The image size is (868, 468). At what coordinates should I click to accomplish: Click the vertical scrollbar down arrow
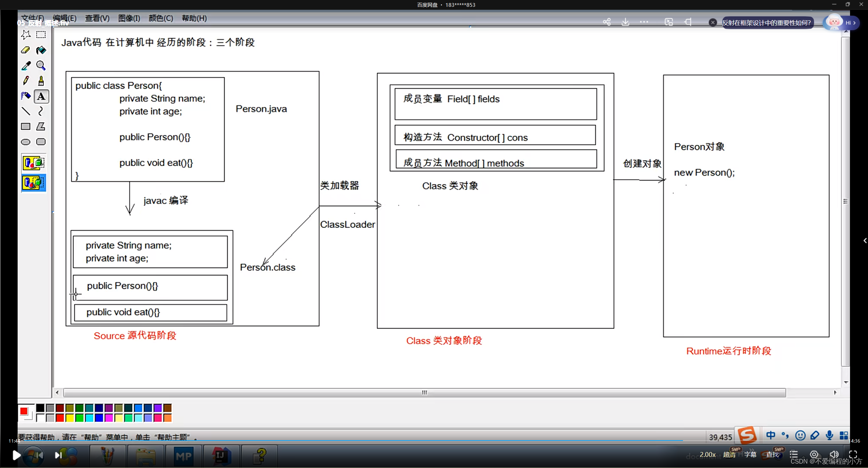846,383
